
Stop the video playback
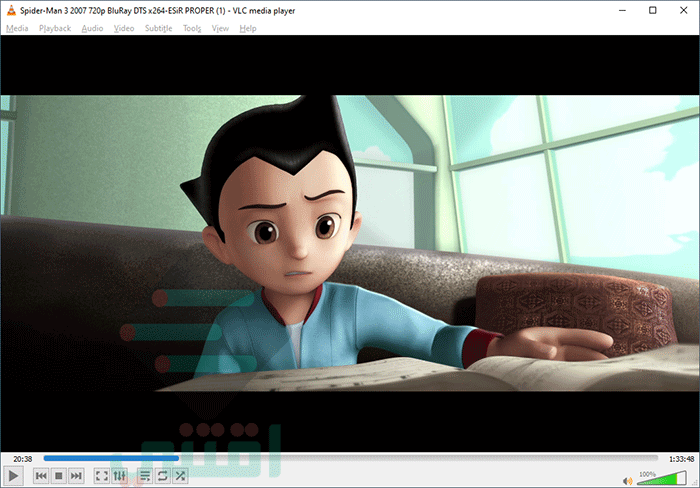coord(58,476)
